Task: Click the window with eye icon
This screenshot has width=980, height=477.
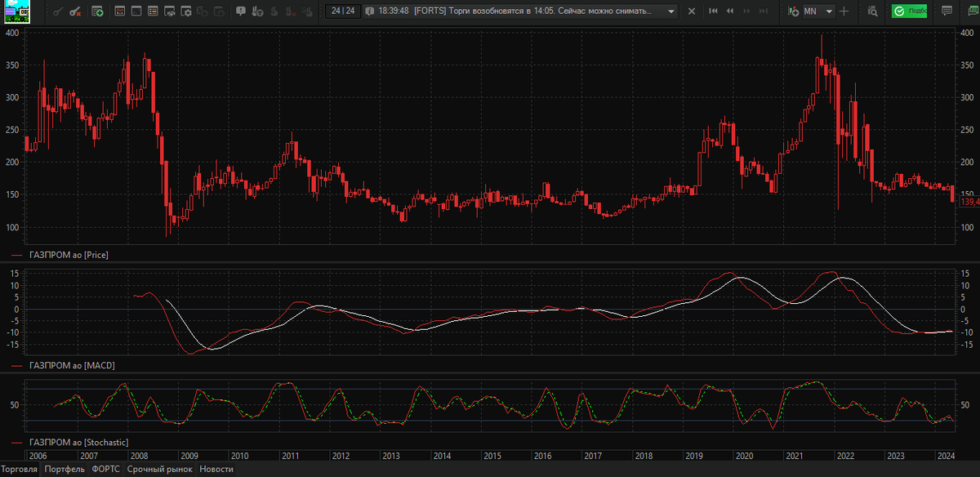Action: (169, 11)
